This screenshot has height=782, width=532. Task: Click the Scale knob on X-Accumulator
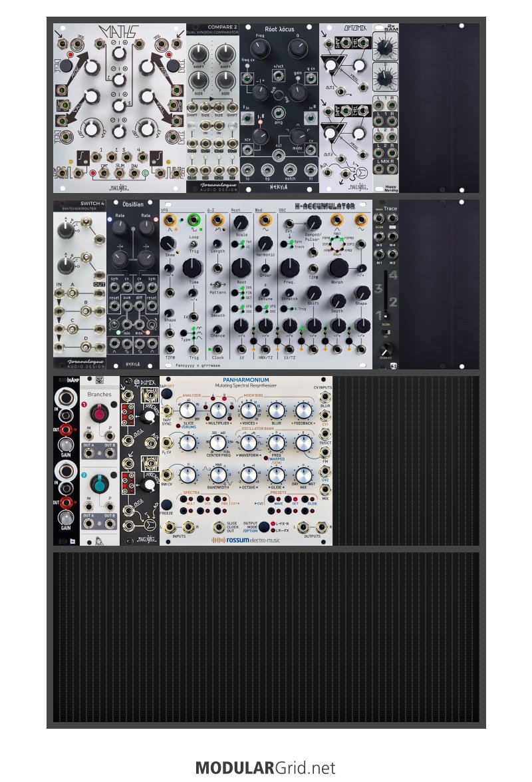(241, 223)
